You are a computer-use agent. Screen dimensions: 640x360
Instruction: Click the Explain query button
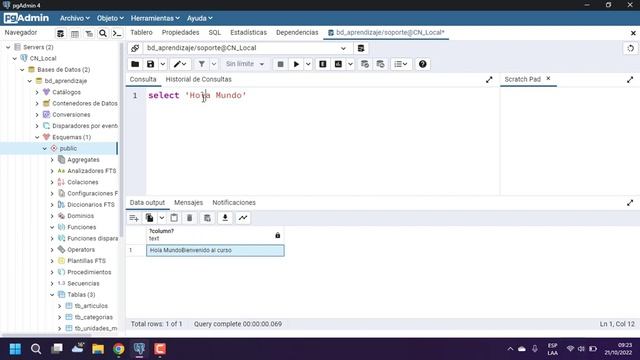click(x=323, y=64)
